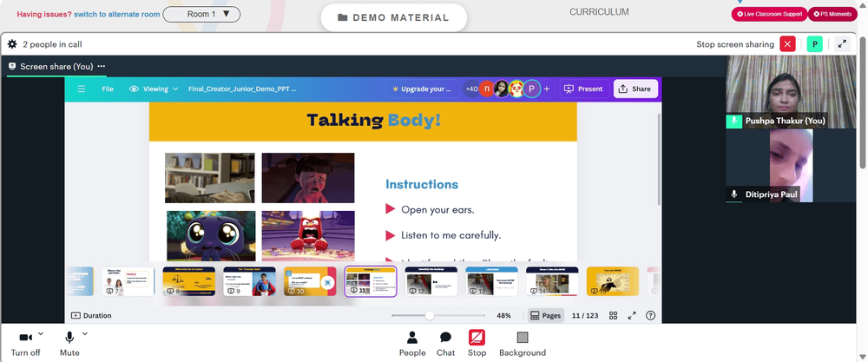Click Upgrade your plan crown button
Image resolution: width=868 pixels, height=362 pixels.
pyautogui.click(x=423, y=89)
